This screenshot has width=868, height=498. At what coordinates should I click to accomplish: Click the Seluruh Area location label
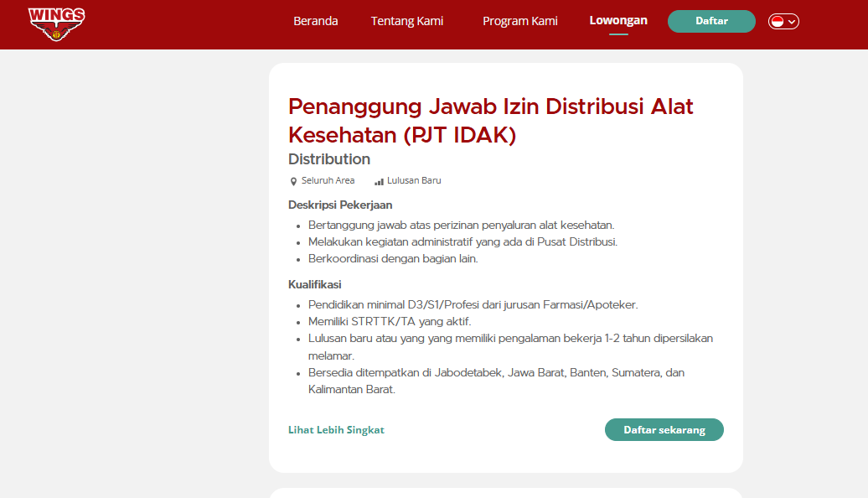pyautogui.click(x=328, y=180)
